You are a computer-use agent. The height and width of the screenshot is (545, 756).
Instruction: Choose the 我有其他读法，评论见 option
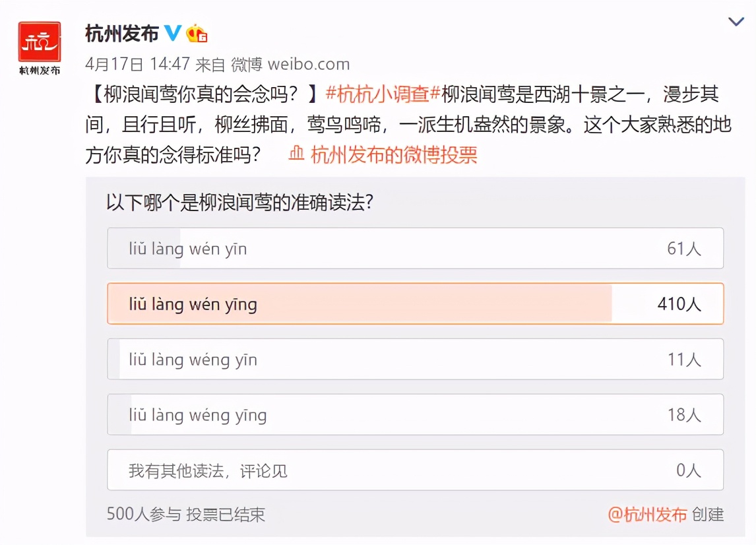tap(416, 470)
